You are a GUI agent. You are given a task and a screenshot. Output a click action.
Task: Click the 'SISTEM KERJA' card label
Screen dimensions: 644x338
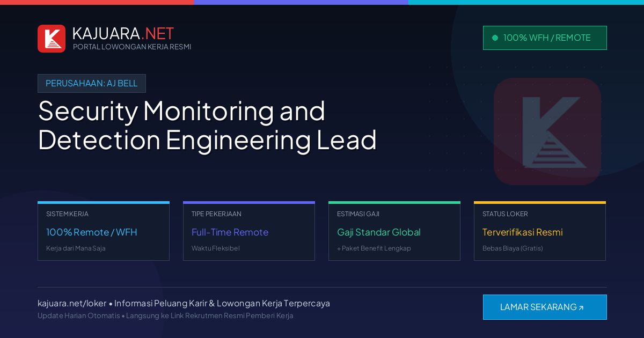pos(67,214)
